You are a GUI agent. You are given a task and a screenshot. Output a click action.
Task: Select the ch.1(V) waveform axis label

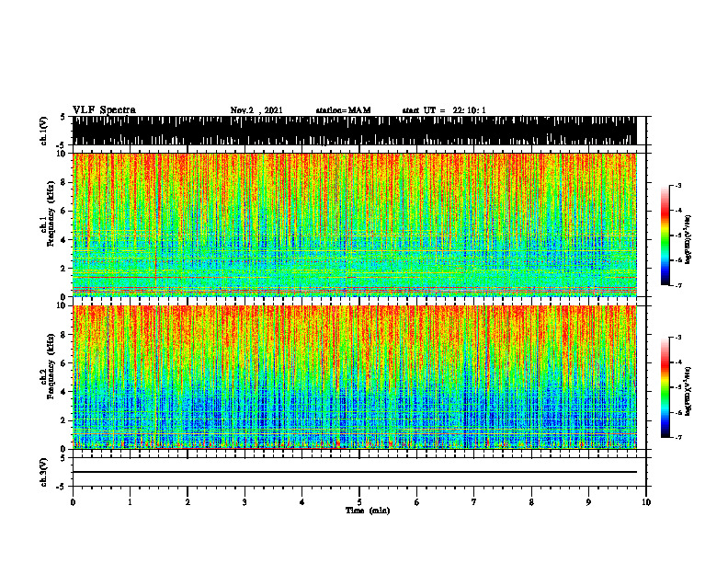(x=44, y=131)
